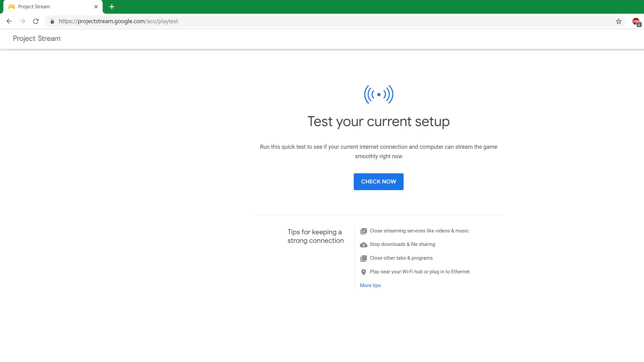Image resolution: width=644 pixels, height=362 pixels.
Task: Open the AdBlock Plus extension icon
Action: [x=636, y=22]
